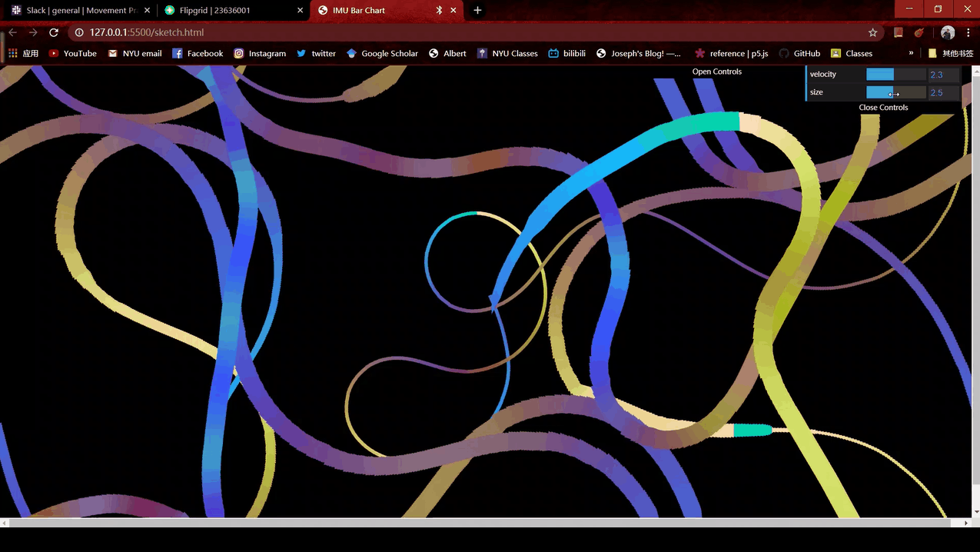The height and width of the screenshot is (552, 980).
Task: Open the Chrome three-dot menu
Action: pos(968,32)
